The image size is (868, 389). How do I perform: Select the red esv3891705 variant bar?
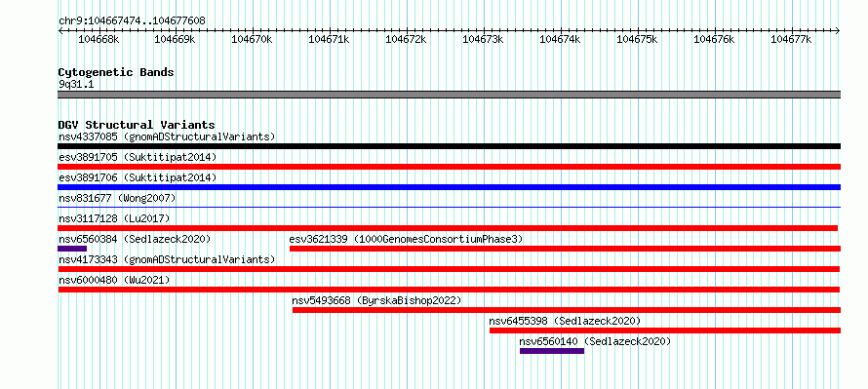point(449,167)
